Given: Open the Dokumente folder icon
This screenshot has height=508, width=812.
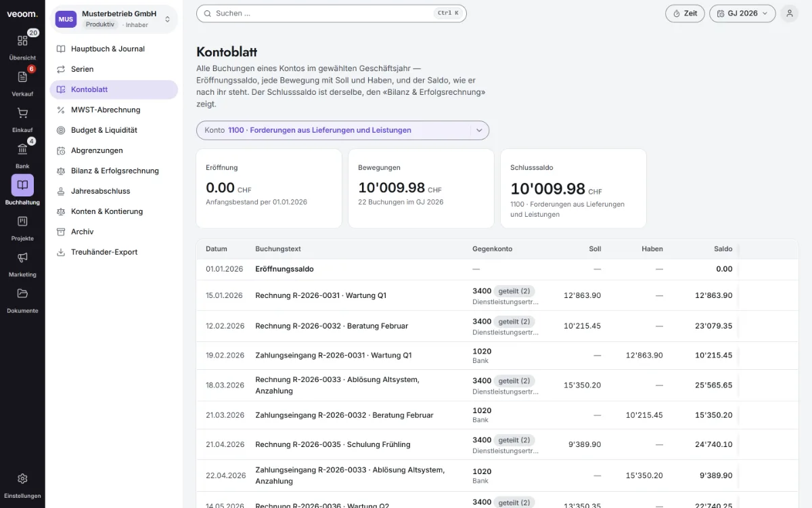Looking at the screenshot, I should pos(22,293).
